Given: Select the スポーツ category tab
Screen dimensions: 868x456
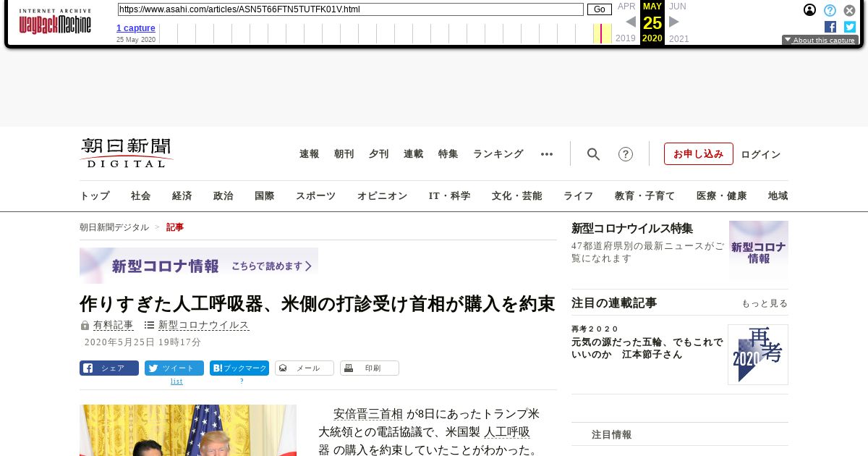Looking at the screenshot, I should 316,196.
